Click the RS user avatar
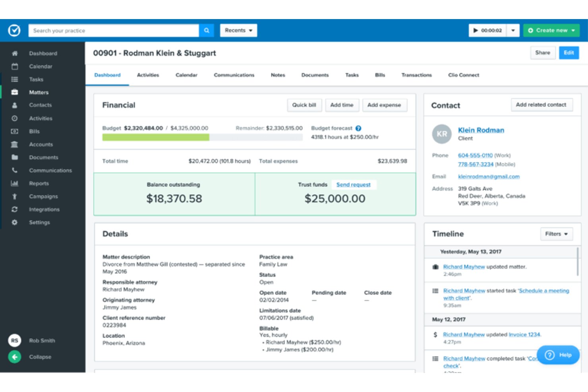Image resolution: width=588 pixels, height=392 pixels. coord(15,340)
